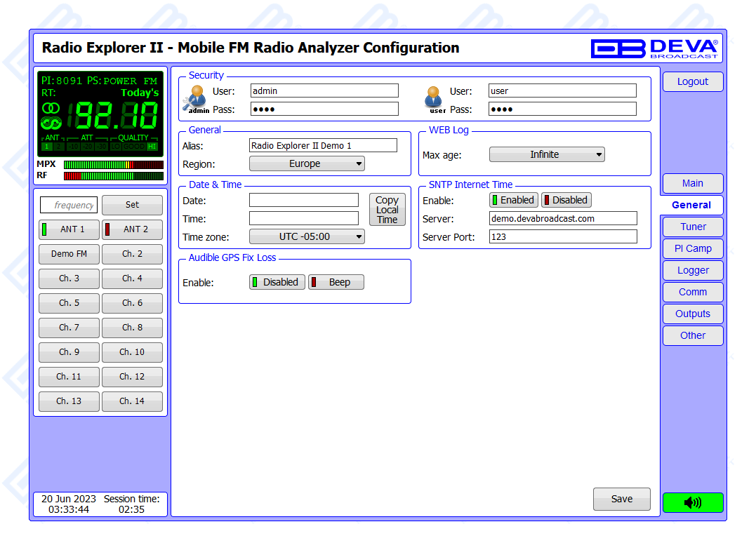The width and height of the screenshot is (756, 550).
Task: Select antenna ANT 1
Action: [x=69, y=229]
